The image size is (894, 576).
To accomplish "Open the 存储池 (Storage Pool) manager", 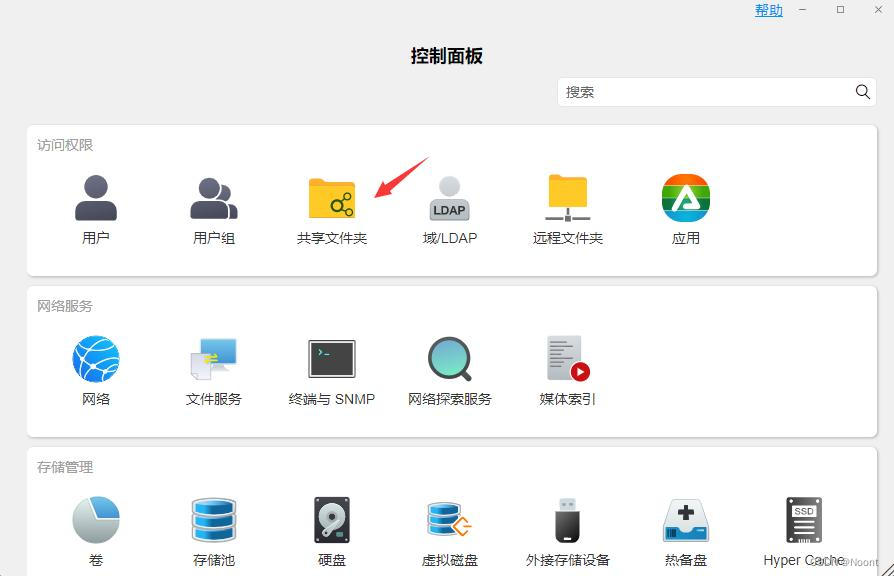I will coord(213,530).
